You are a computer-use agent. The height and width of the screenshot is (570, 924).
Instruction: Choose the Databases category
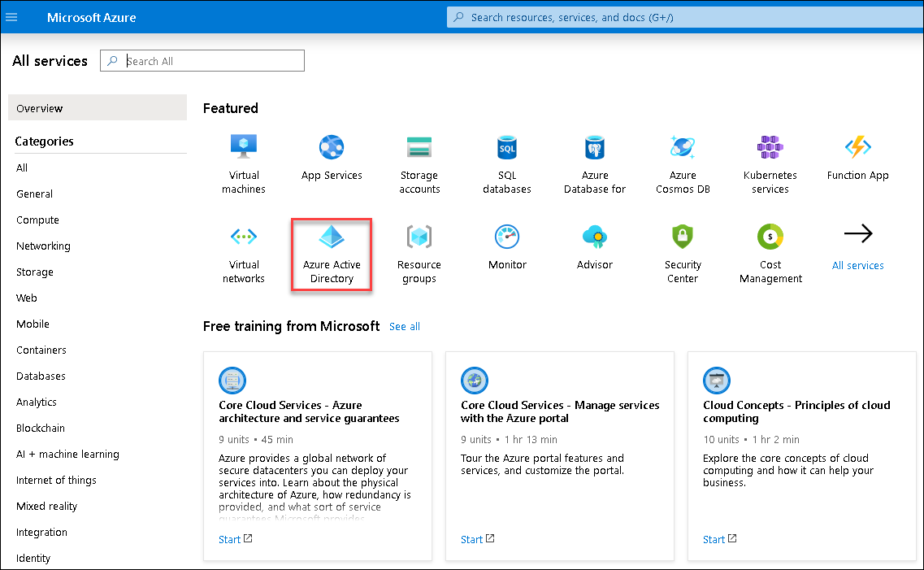tap(41, 376)
